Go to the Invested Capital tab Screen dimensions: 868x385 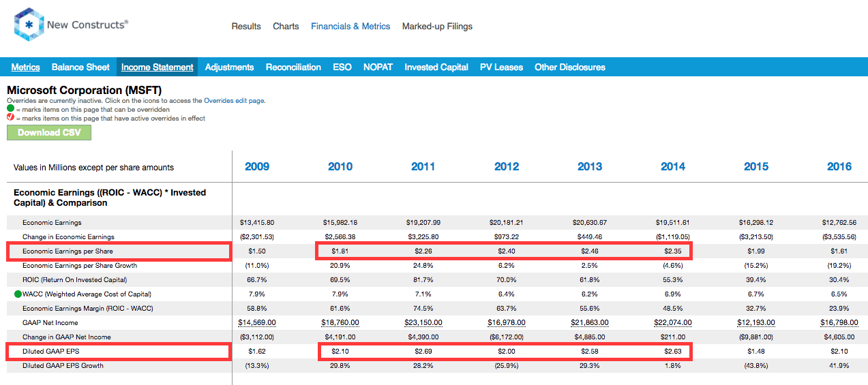(x=436, y=67)
